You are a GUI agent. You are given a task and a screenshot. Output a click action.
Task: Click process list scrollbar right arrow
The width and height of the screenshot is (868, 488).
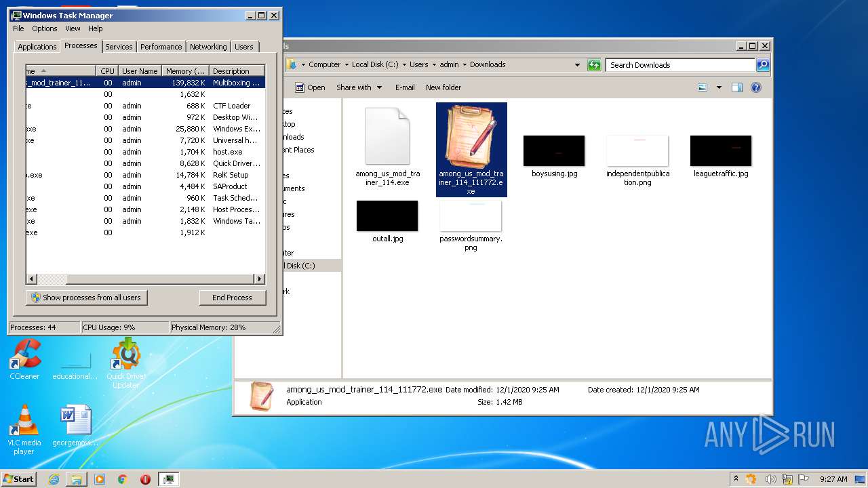260,279
